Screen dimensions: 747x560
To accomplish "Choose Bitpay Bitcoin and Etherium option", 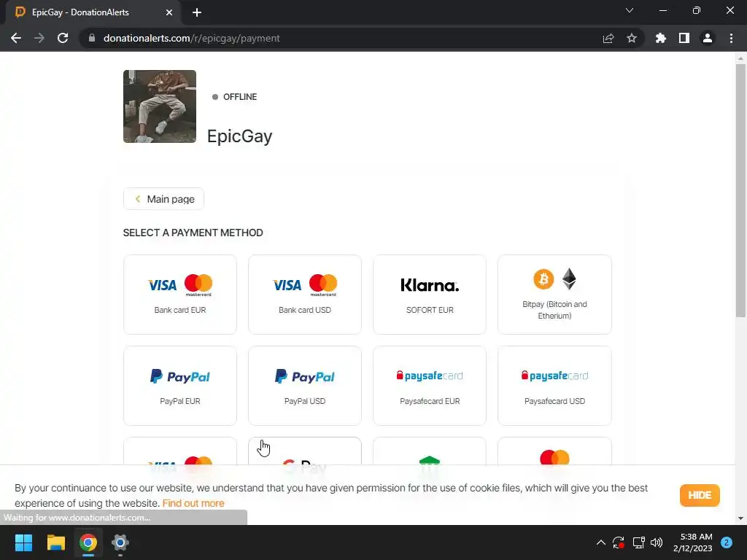I will [x=554, y=295].
